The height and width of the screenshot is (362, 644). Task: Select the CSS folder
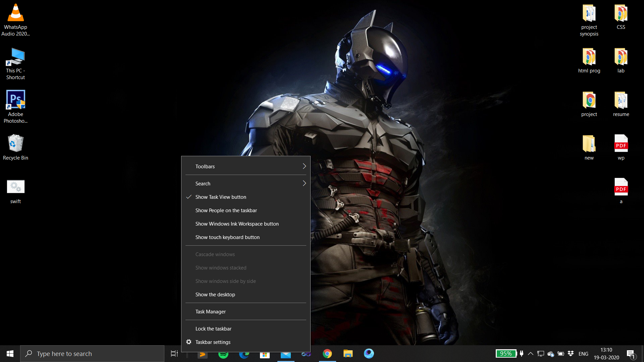(621, 17)
